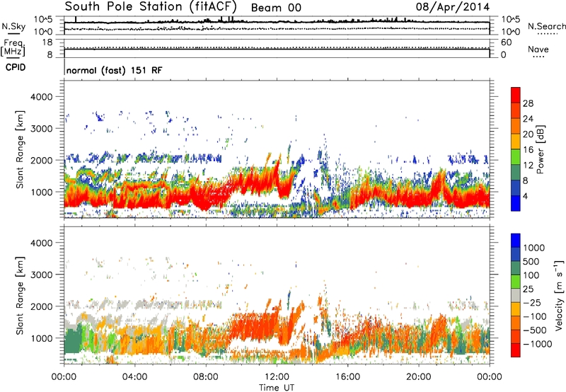
Task: Click the '-500' velocity colorbar label
Action: (x=535, y=330)
